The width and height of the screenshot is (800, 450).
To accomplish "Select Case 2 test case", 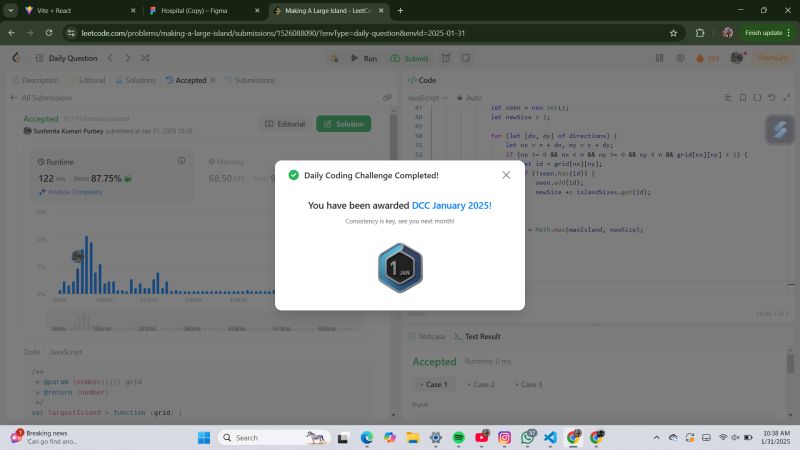I will [x=481, y=384].
